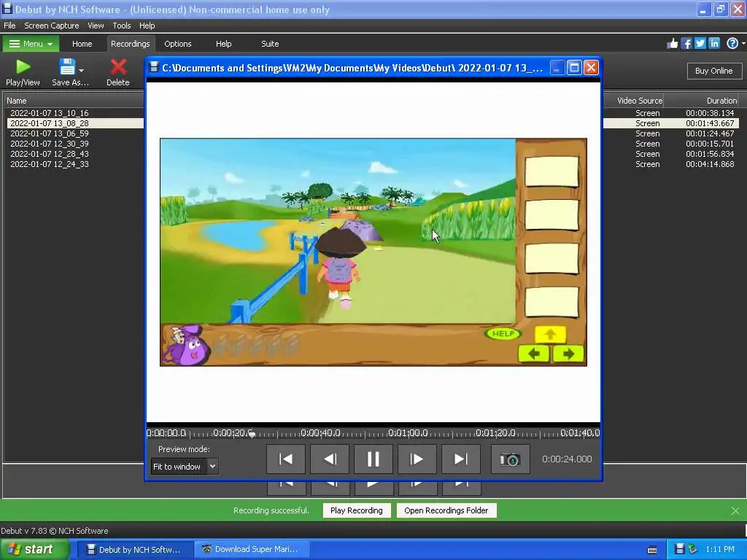
Task: Click the Play Recording button
Action: click(x=356, y=510)
